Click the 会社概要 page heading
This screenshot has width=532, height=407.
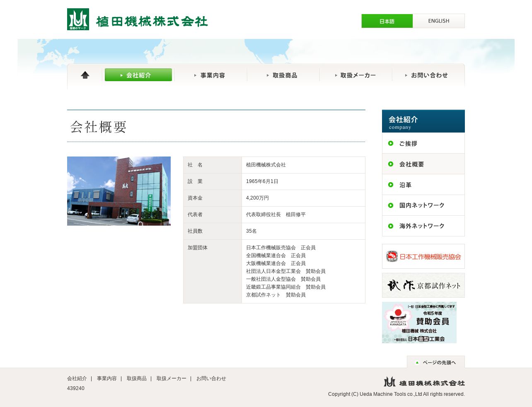pos(98,127)
